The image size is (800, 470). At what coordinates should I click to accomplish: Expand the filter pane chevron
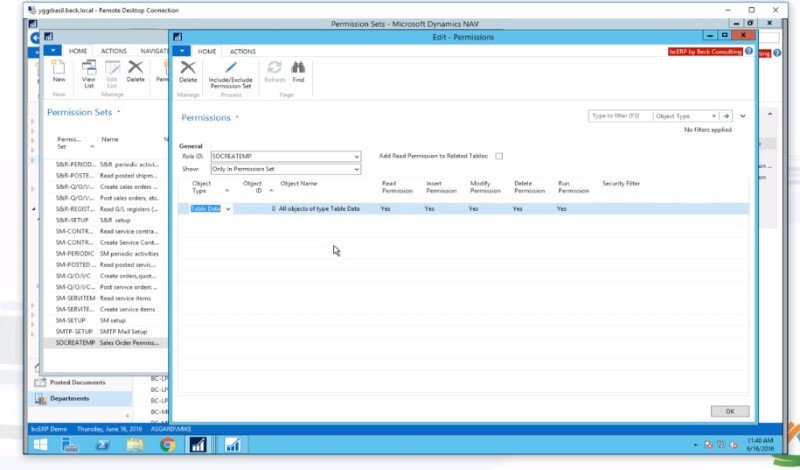point(742,116)
